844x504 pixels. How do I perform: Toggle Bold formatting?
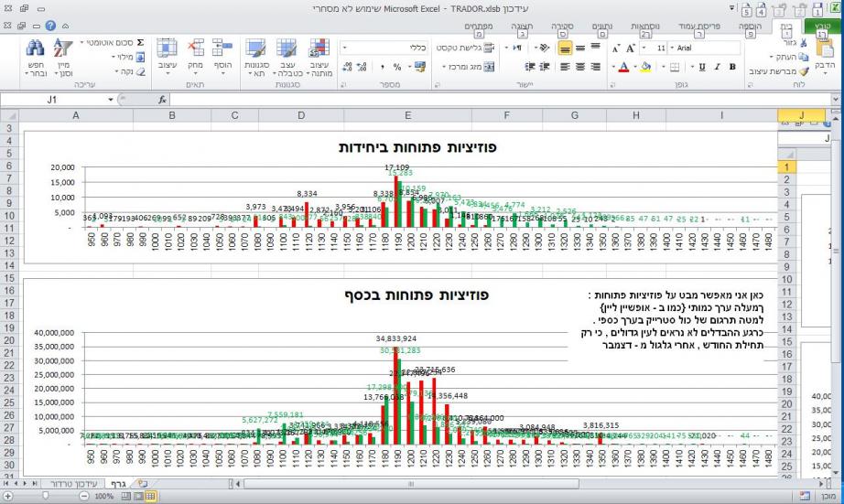pos(731,67)
